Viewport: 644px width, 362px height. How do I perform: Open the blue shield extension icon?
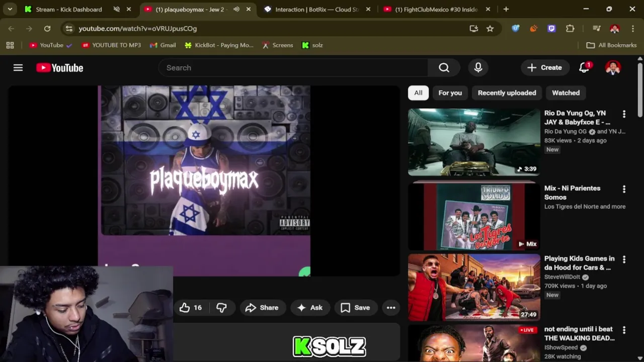pyautogui.click(x=515, y=29)
